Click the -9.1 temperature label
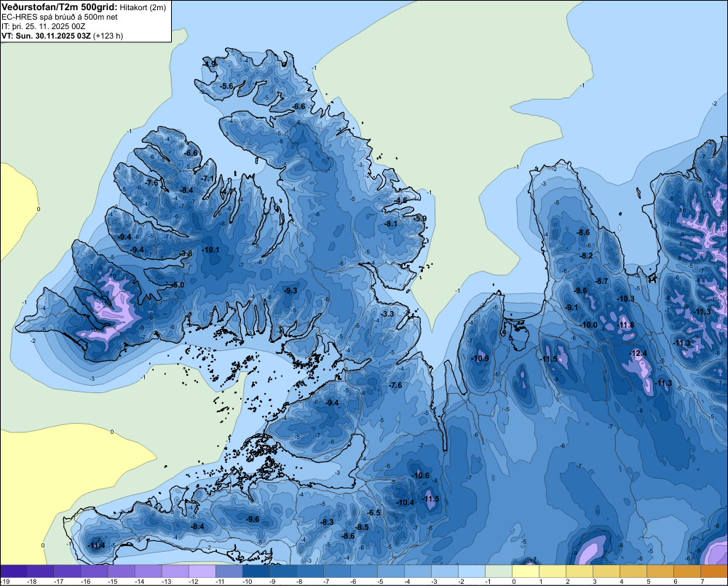 pyautogui.click(x=571, y=307)
